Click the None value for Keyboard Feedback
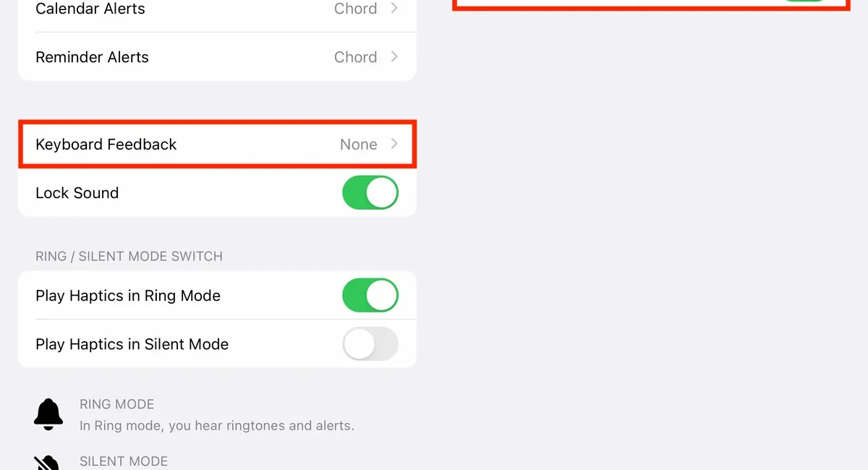This screenshot has width=868, height=470. click(x=358, y=145)
